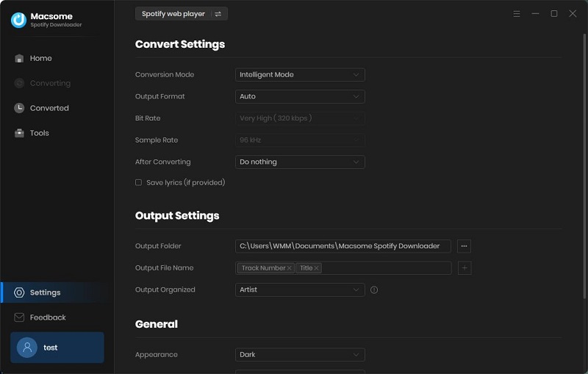Open the Appearance dropdown set to Dark
This screenshot has height=374, width=588.
300,354
